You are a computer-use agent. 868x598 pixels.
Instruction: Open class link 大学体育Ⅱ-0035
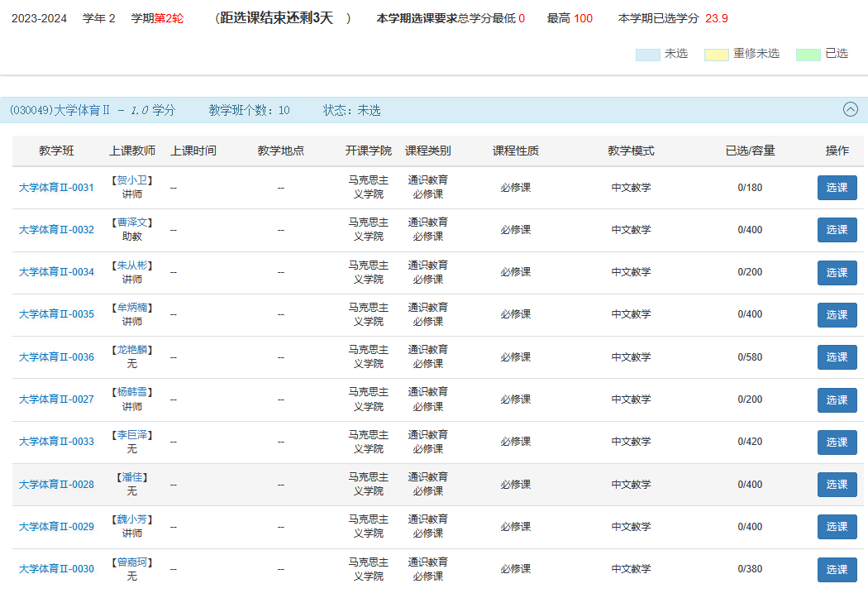[56, 314]
